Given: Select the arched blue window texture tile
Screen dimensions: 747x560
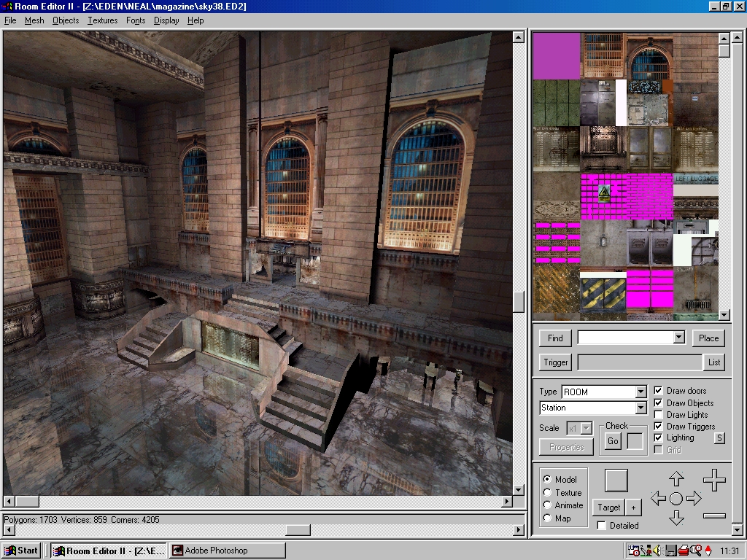Looking at the screenshot, I should 650,55.
